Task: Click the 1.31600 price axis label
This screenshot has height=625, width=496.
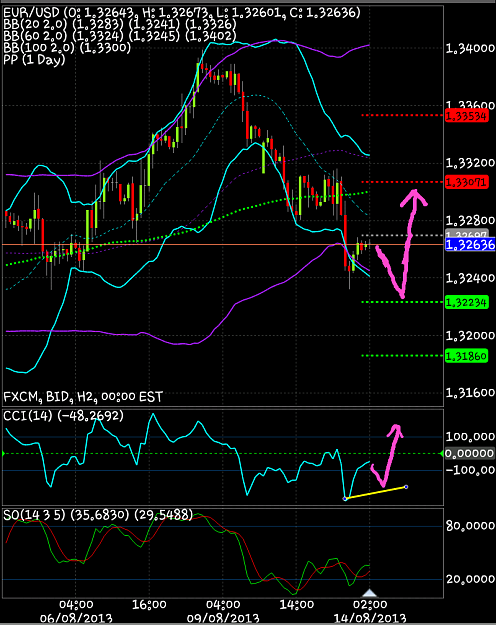Action: pyautogui.click(x=470, y=393)
